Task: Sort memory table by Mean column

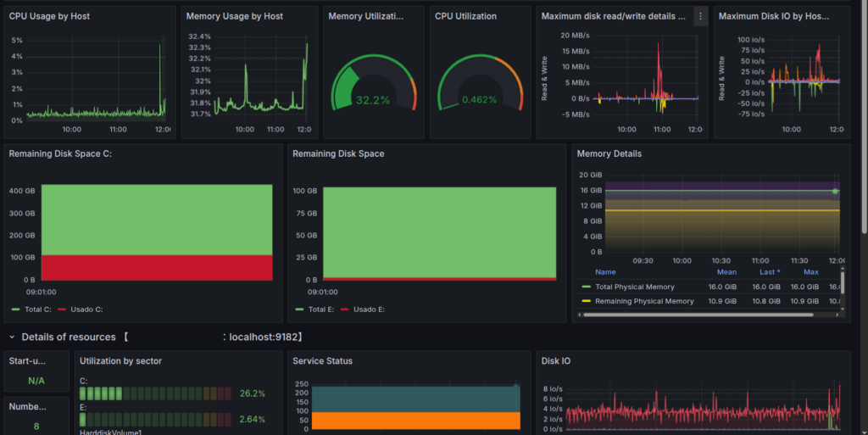Action: 726,272
